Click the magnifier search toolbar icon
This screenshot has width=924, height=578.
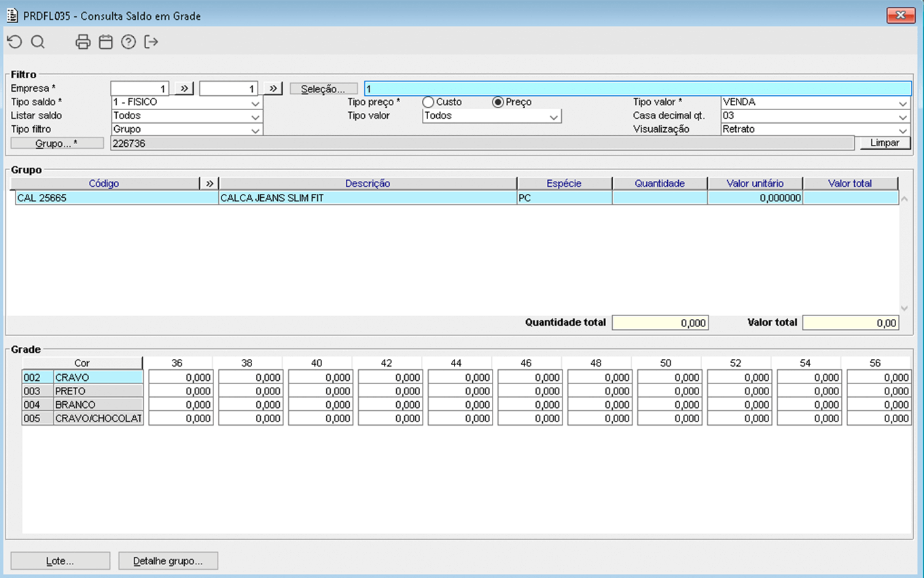coord(38,42)
